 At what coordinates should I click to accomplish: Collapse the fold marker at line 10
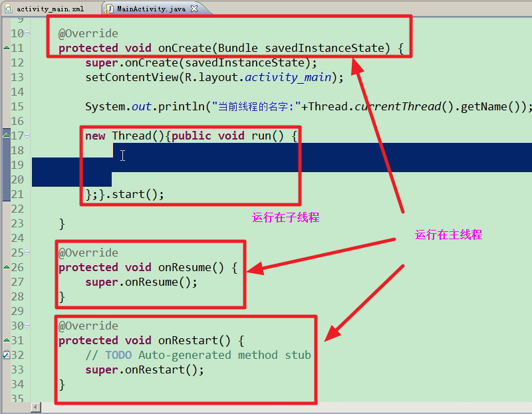point(27,33)
